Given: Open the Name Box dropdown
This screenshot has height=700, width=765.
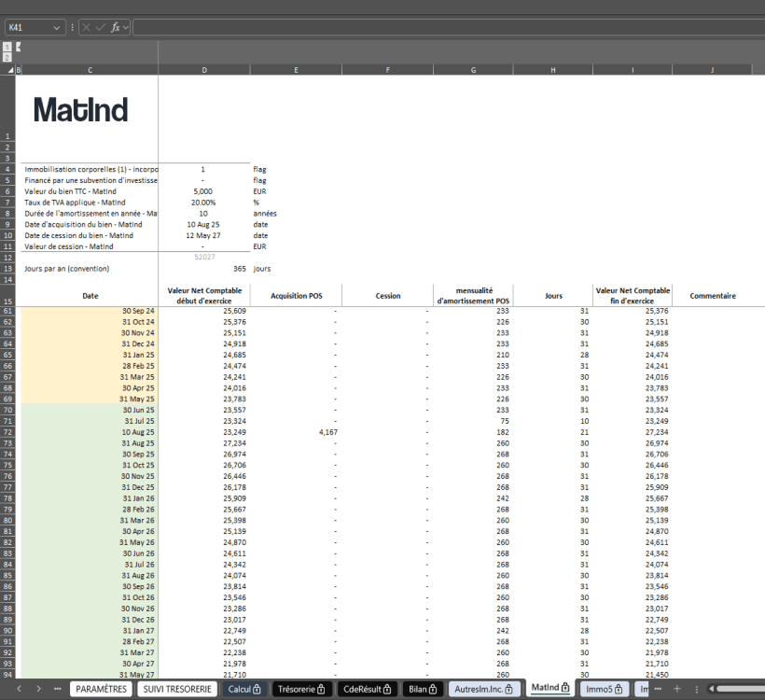Looking at the screenshot, I should tap(59, 28).
